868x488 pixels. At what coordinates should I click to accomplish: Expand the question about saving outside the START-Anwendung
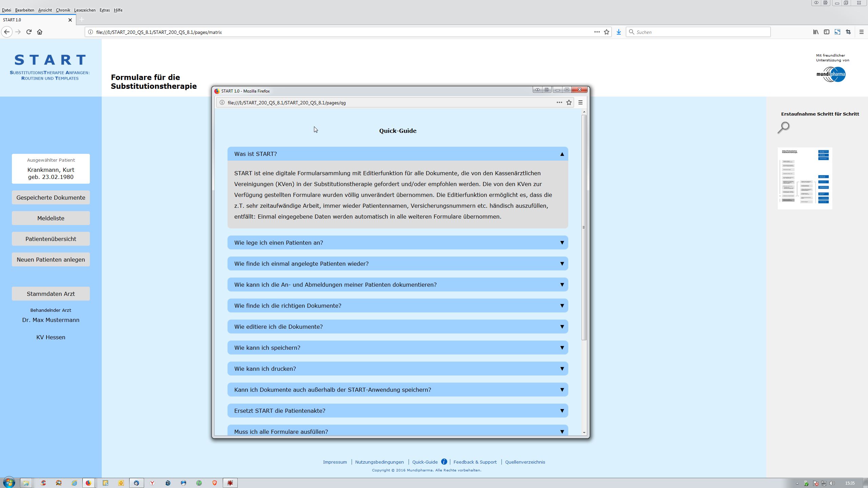tap(398, 390)
